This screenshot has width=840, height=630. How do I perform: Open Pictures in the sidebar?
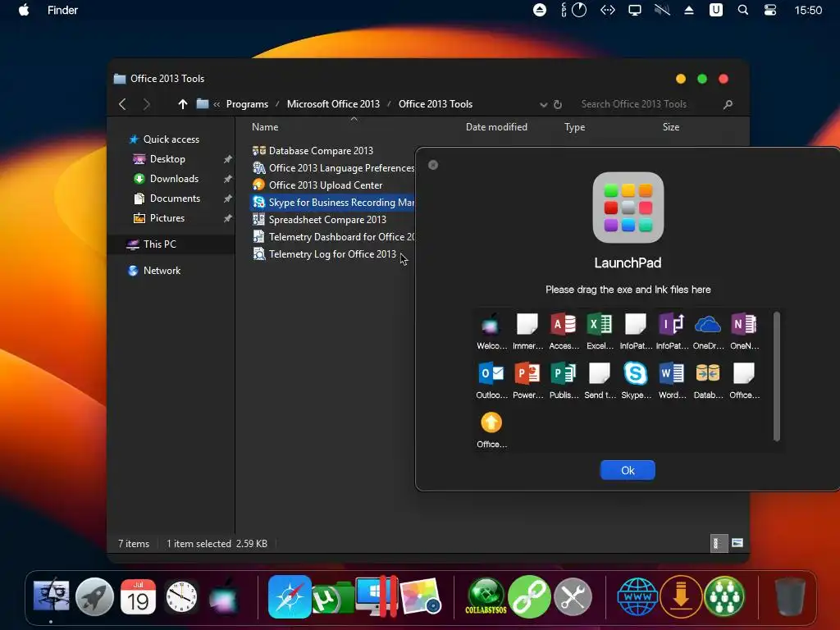[158, 218]
